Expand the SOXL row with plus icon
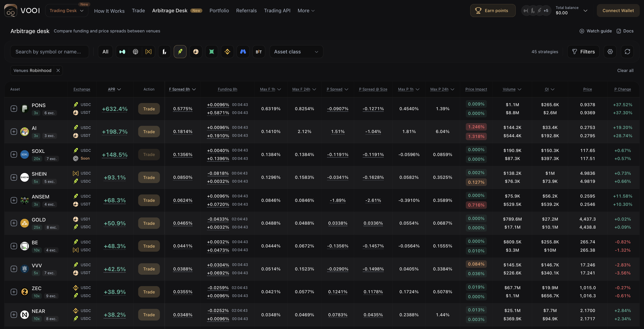 click(x=14, y=154)
